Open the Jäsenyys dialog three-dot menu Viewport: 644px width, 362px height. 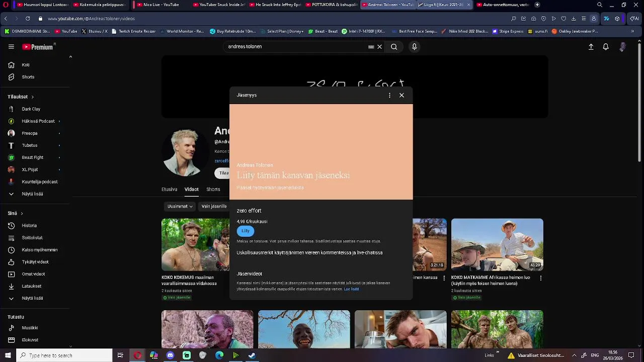click(x=389, y=95)
